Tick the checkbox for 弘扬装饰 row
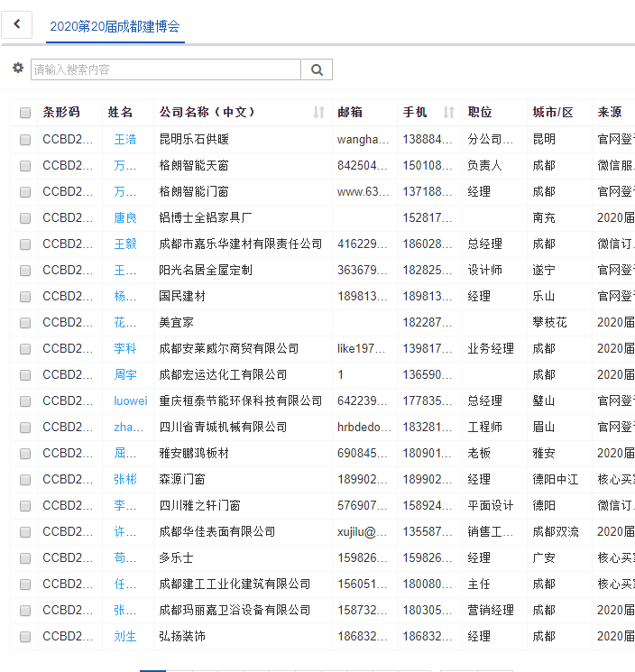The height and width of the screenshot is (672, 635). point(25,637)
